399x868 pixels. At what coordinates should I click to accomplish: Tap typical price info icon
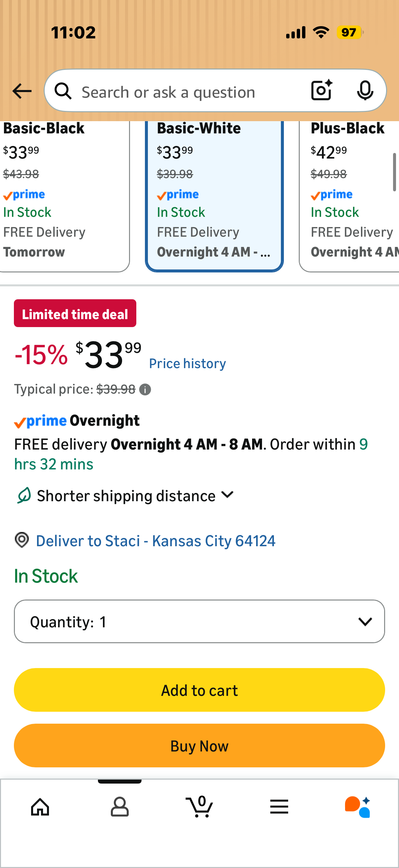click(145, 390)
